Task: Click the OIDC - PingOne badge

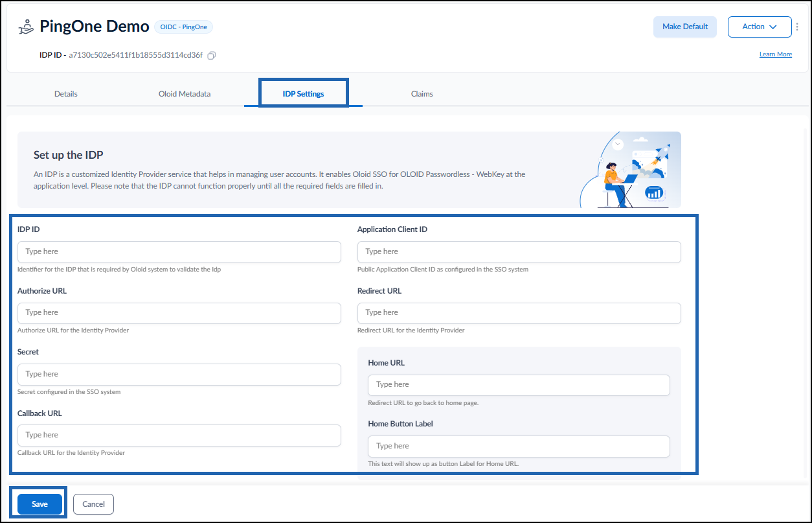Action: 183,27
